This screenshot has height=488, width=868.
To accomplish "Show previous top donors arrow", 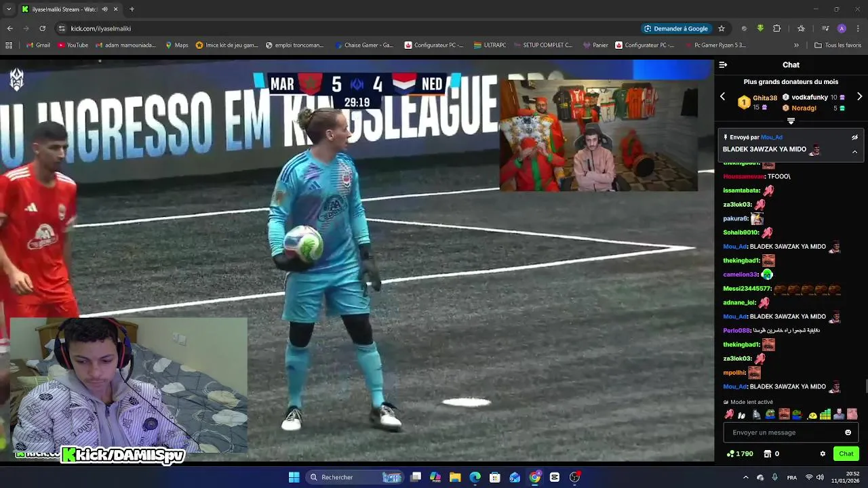I will point(722,97).
